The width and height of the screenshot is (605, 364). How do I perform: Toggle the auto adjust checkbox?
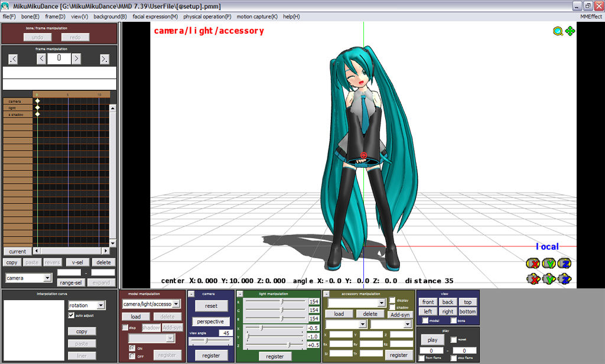pyautogui.click(x=71, y=316)
